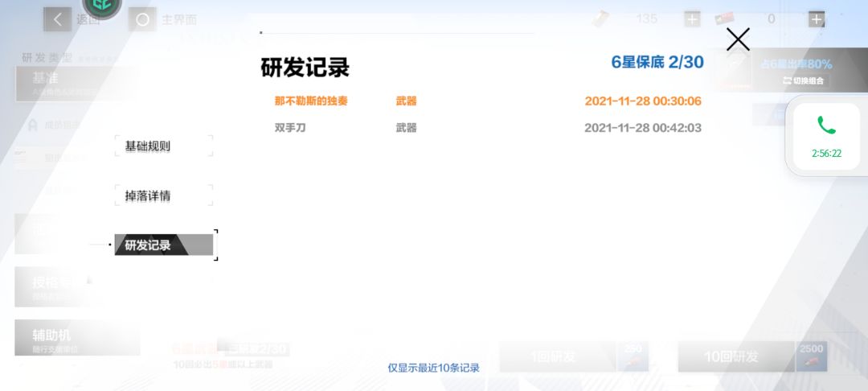
Task: Tap the 1回研发 button
Action: click(558, 356)
